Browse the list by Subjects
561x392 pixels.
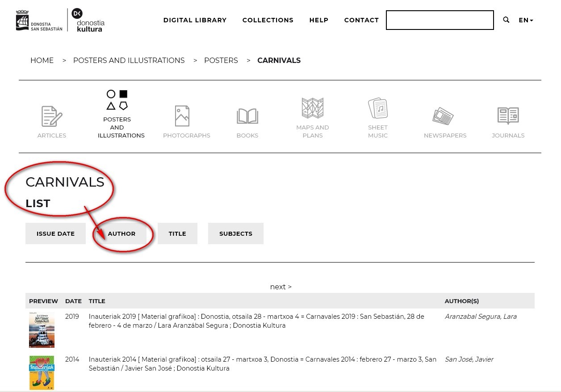pos(235,234)
